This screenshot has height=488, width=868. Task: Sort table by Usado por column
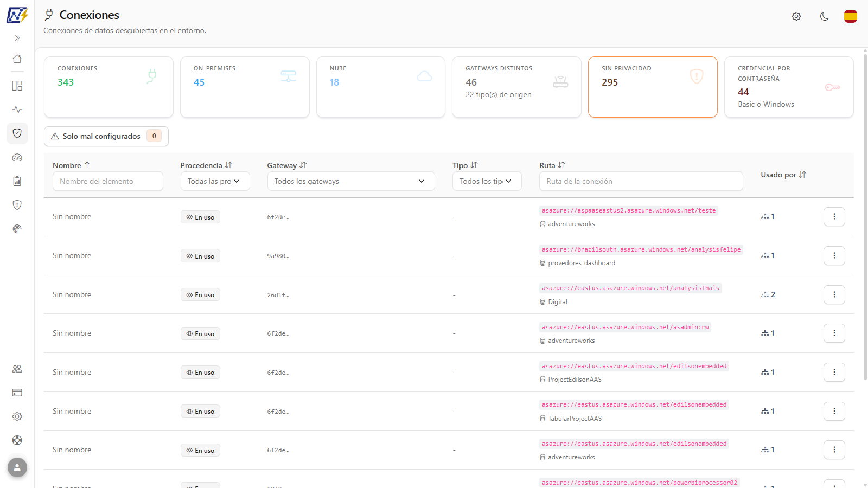(783, 175)
